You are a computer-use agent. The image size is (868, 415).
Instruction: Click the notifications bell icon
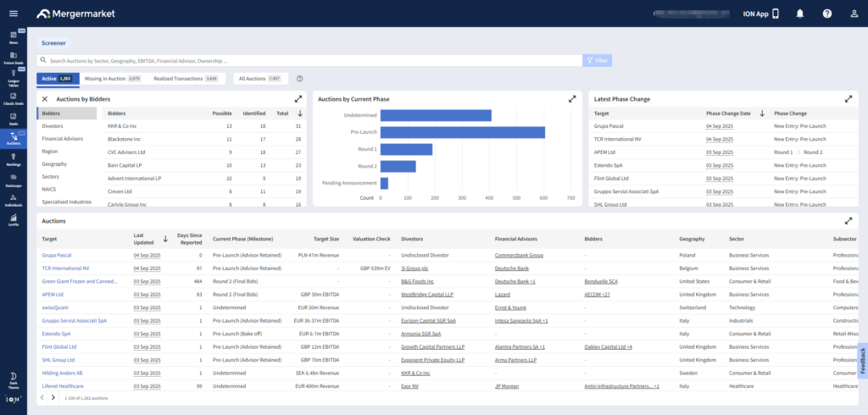799,14
